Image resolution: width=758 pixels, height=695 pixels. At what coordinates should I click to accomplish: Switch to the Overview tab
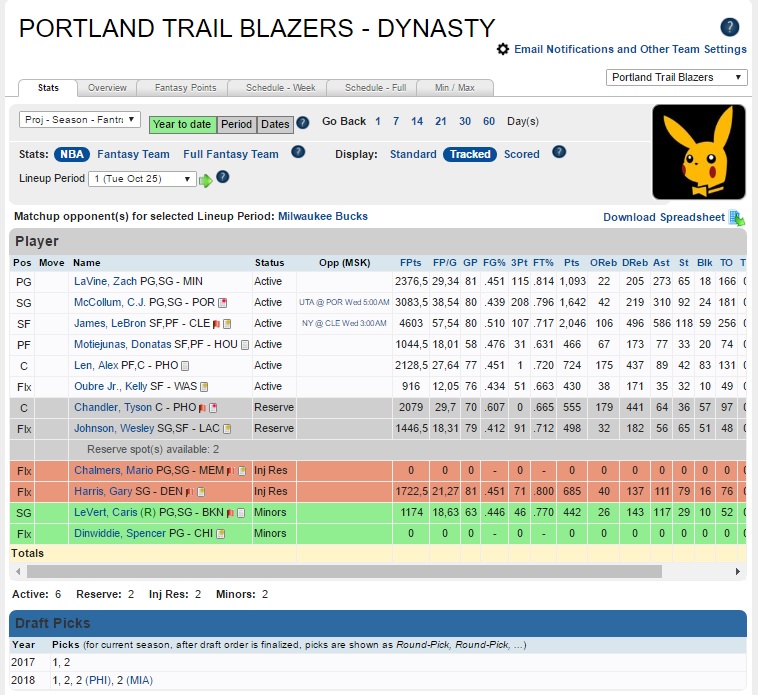[107, 88]
